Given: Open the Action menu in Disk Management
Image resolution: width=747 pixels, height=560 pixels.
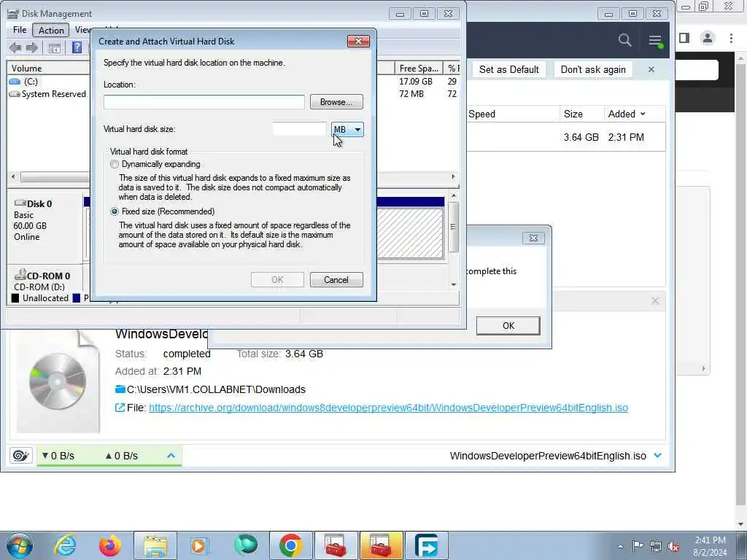Looking at the screenshot, I should pos(51,31).
